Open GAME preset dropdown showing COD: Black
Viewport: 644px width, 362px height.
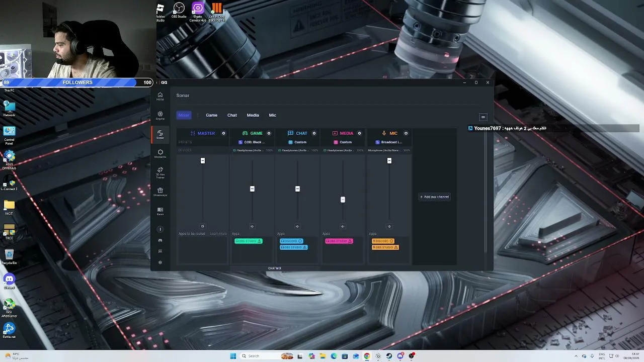252,142
